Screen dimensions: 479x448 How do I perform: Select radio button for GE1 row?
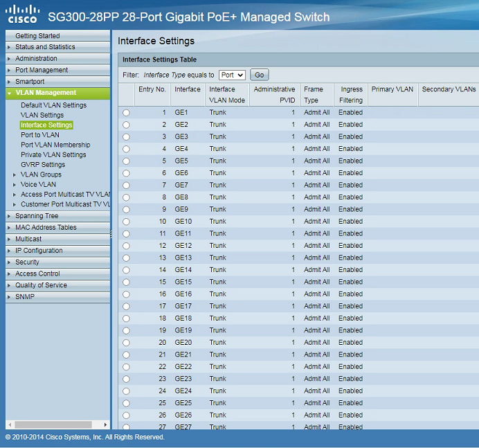pos(126,113)
